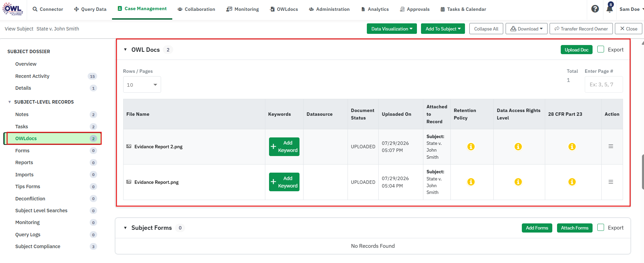The height and width of the screenshot is (263, 644).
Task: Click 28 CFR Part 23 info icon for Evidance Report 2.png
Action: (x=572, y=147)
